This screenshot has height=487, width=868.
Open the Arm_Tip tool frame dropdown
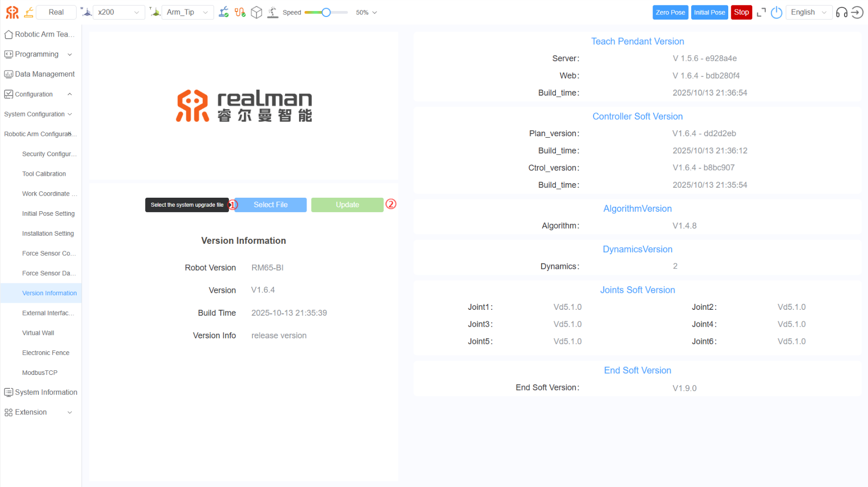187,12
